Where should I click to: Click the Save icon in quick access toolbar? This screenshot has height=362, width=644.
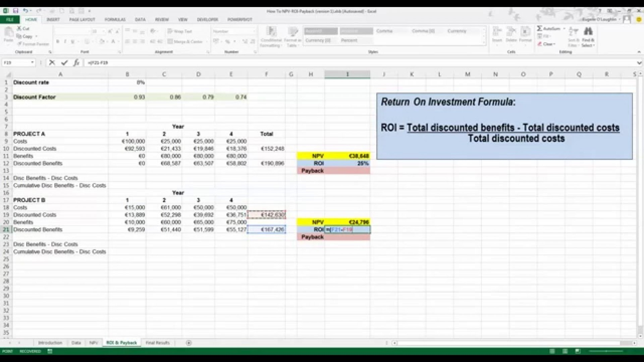coord(15,11)
